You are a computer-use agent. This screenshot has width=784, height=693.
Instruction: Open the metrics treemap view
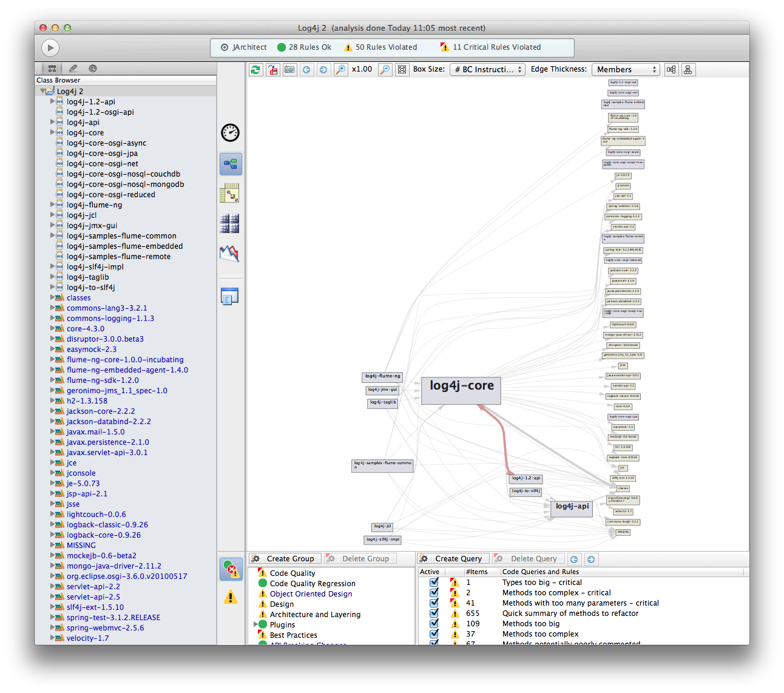tap(230, 223)
